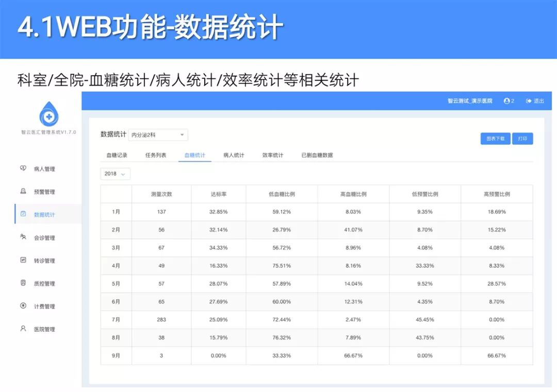Image resolution: width=557 pixels, height=392 pixels.
Task: Open the 2018 year selector
Action: [x=115, y=174]
